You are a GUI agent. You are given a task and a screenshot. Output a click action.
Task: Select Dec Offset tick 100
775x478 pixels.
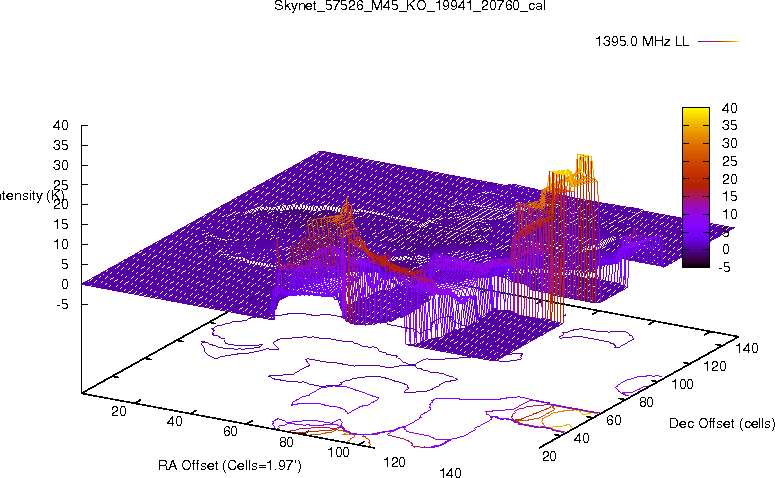point(682,384)
